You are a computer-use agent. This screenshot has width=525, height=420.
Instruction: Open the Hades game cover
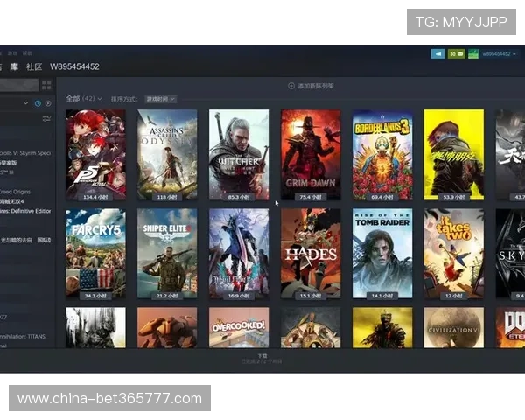pyautogui.click(x=311, y=254)
